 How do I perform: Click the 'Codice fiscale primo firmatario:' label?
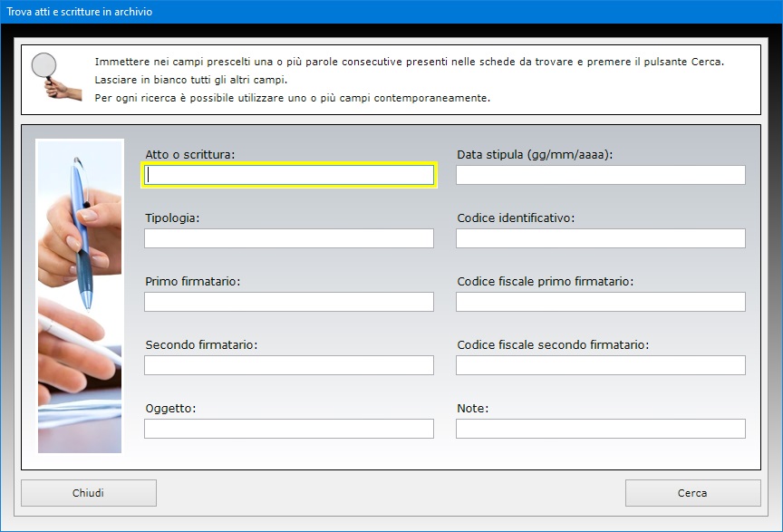[546, 282]
